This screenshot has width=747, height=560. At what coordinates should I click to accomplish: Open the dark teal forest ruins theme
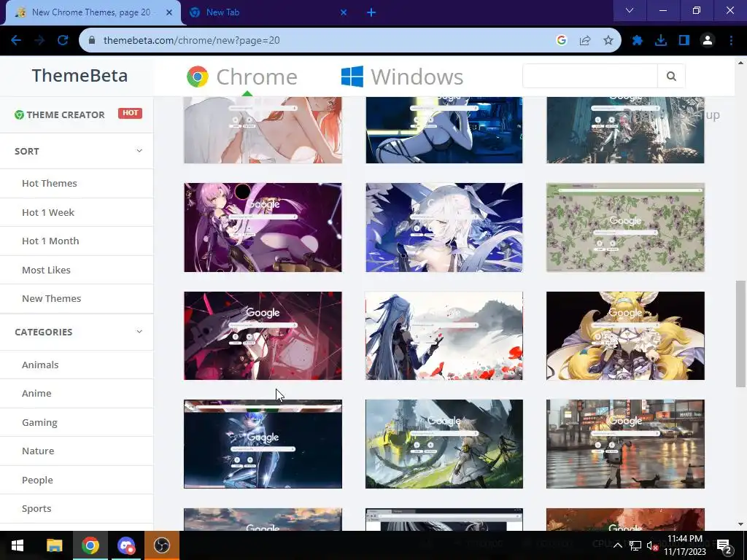click(625, 130)
